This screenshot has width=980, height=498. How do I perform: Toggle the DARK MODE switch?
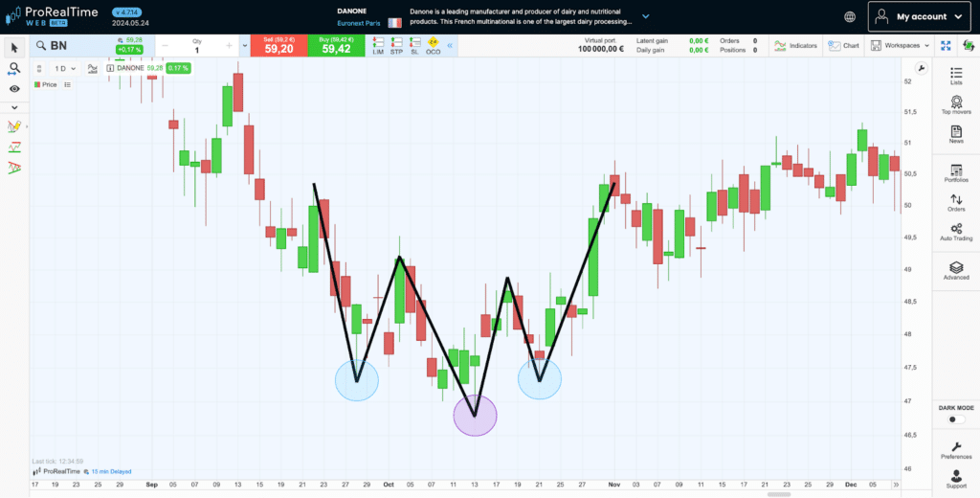coord(956,419)
